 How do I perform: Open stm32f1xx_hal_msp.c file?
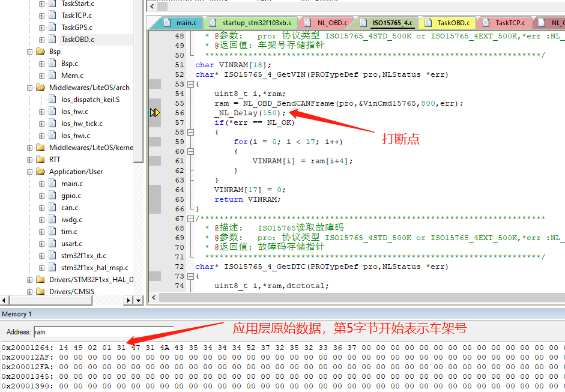click(x=95, y=268)
